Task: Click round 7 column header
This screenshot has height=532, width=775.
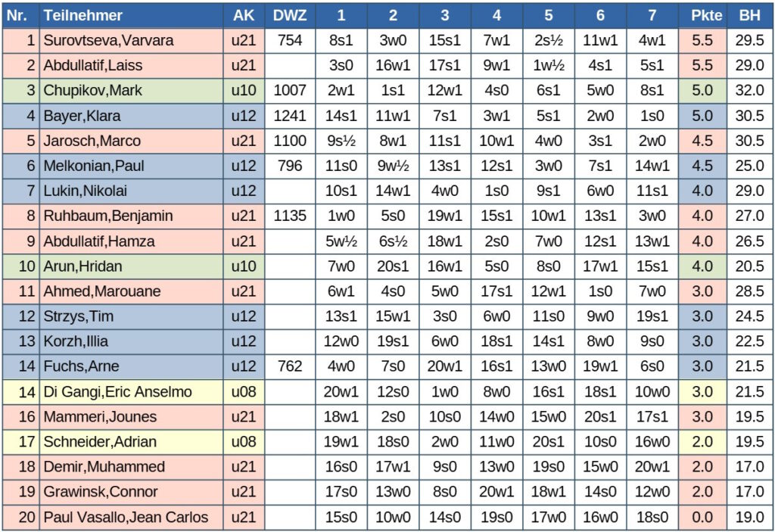Action: pos(652,15)
